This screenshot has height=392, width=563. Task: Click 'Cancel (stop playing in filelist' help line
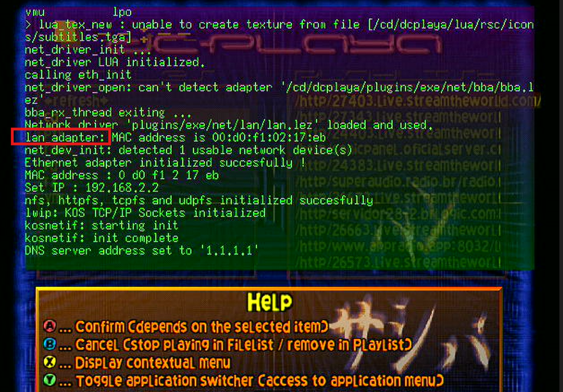(243, 345)
